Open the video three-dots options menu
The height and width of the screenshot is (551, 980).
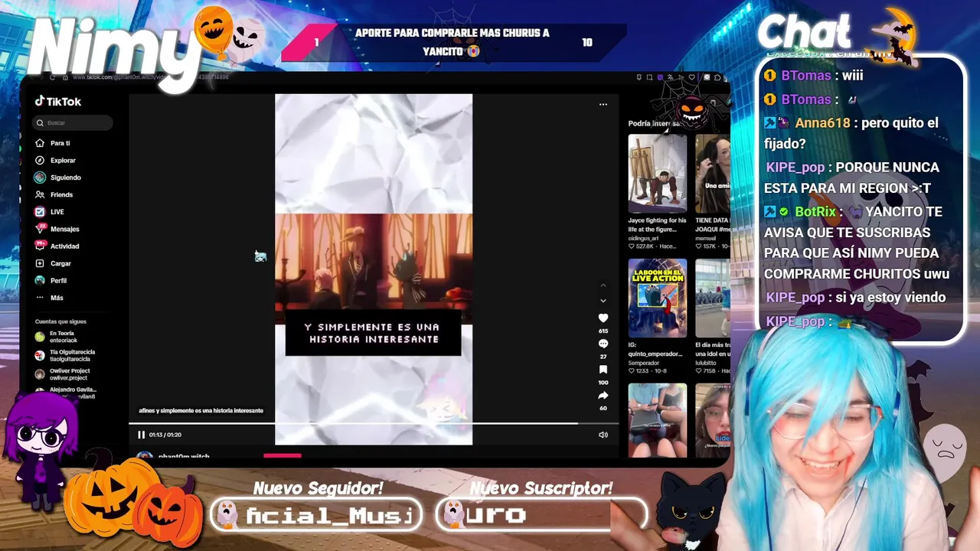pos(603,104)
